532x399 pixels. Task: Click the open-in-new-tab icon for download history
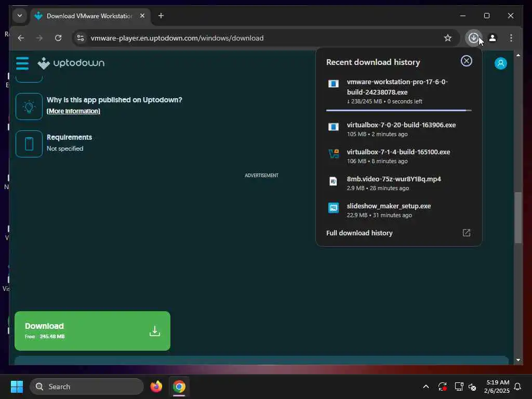tap(466, 233)
